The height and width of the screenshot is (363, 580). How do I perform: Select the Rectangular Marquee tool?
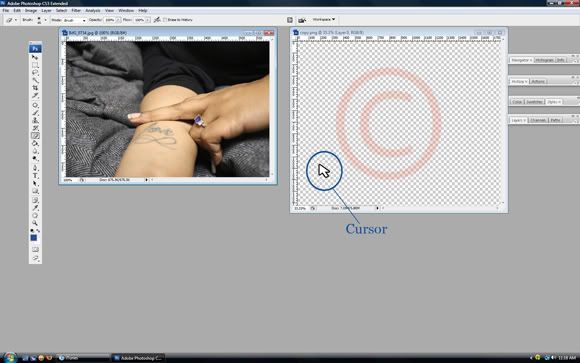point(35,65)
